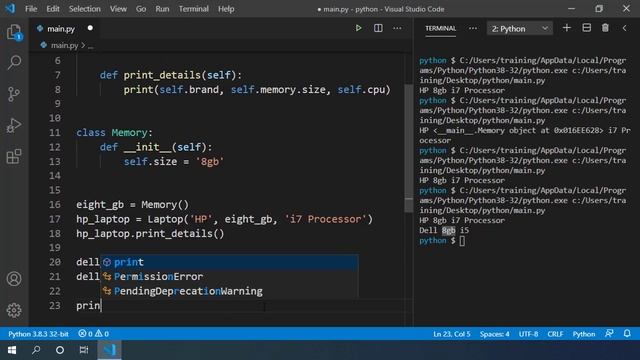Click Ln 23, Col 5 status item

tap(451, 333)
